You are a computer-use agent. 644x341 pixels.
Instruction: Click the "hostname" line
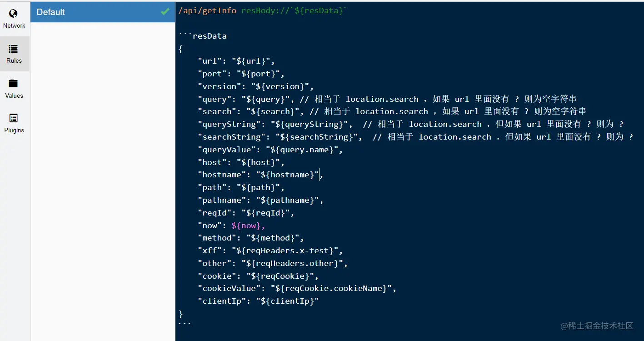[260, 175]
